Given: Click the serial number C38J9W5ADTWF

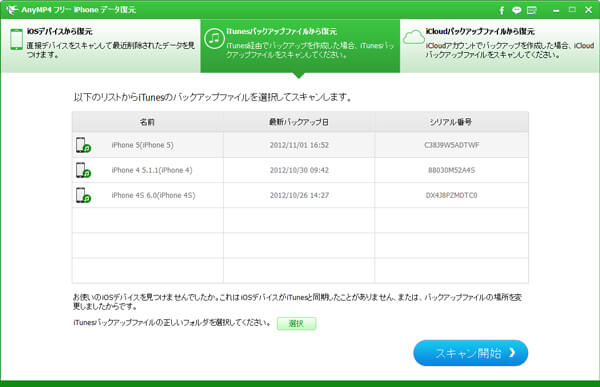Looking at the screenshot, I should [452, 145].
